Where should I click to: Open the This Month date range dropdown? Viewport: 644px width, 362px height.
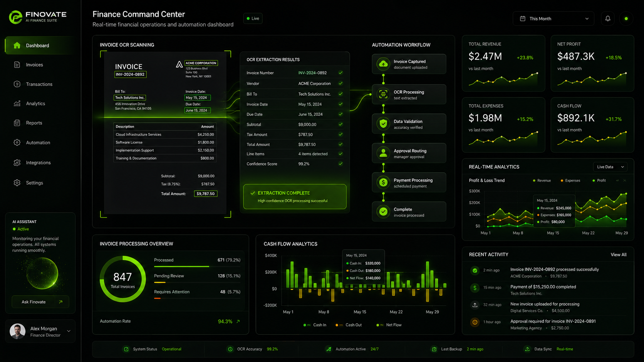(x=553, y=18)
